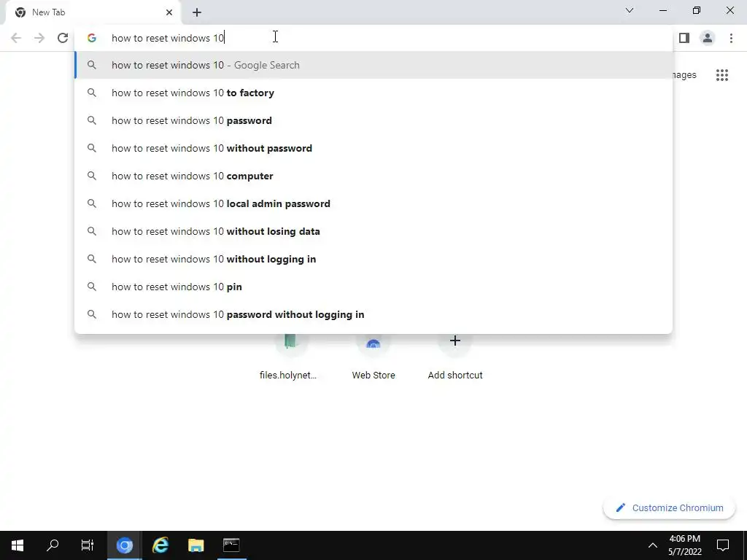Open the Action Center notifications icon
Image resolution: width=747 pixels, height=560 pixels.
723,545
